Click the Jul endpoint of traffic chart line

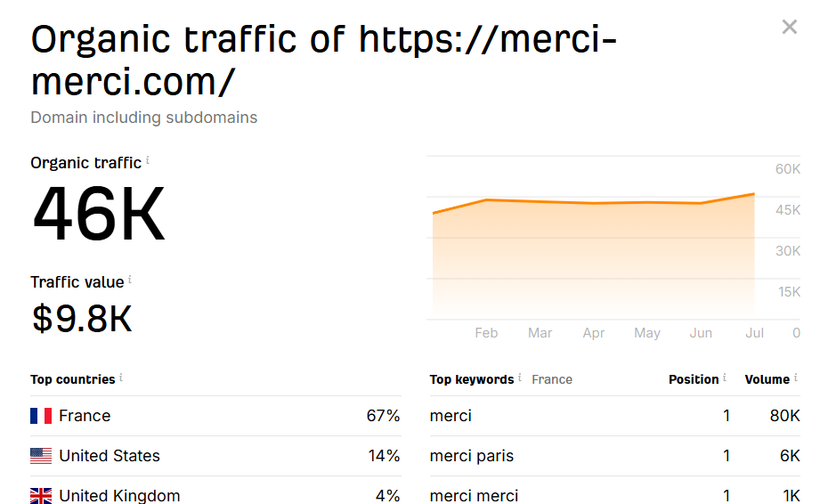click(x=754, y=193)
